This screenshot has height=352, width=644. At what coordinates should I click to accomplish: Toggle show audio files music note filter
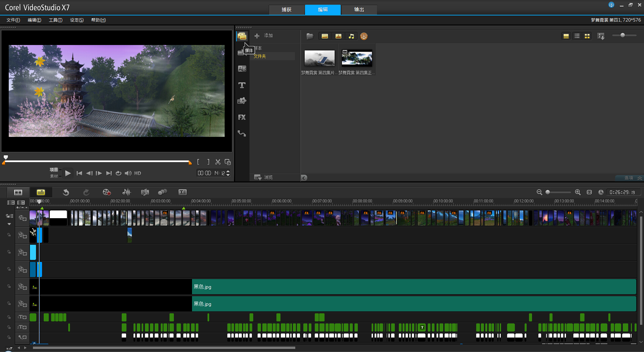(351, 36)
